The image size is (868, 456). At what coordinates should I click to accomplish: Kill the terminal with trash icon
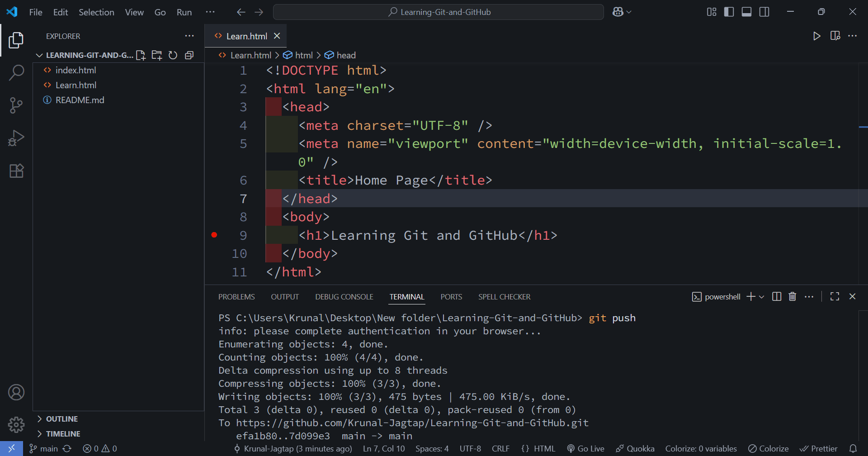point(793,297)
